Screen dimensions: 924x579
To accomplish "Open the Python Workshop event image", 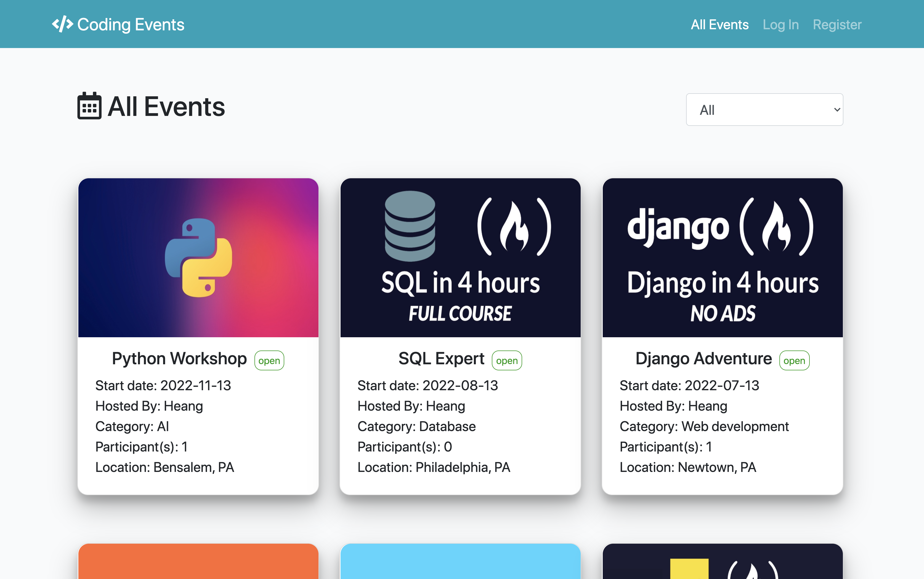I will tap(198, 258).
